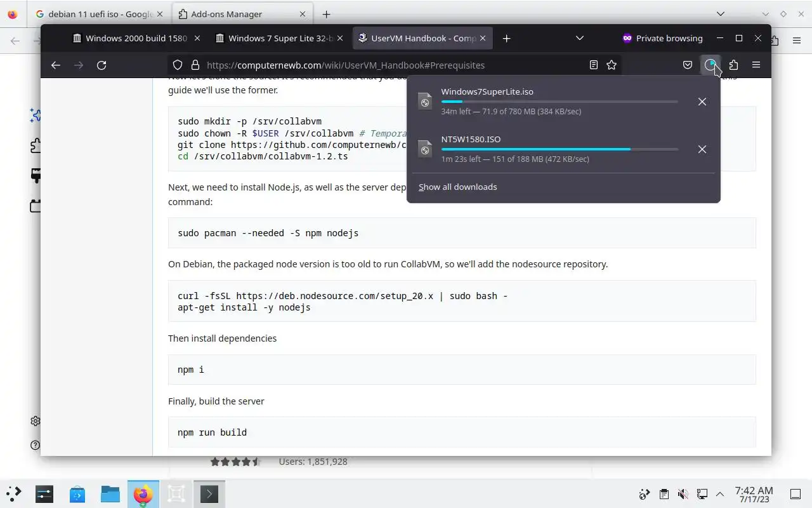Click the screenshot tool taskbar entry

176,493
